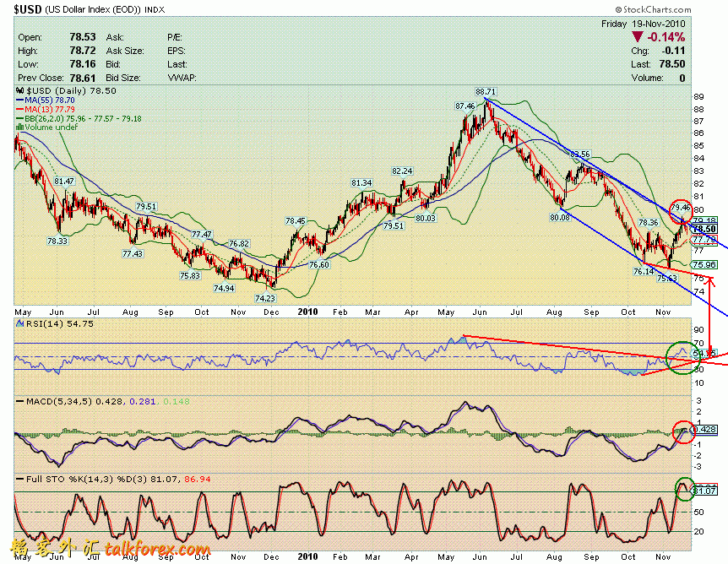The height and width of the screenshot is (564, 728).
Task: Click the 88.71 peak price label
Action: tap(486, 92)
